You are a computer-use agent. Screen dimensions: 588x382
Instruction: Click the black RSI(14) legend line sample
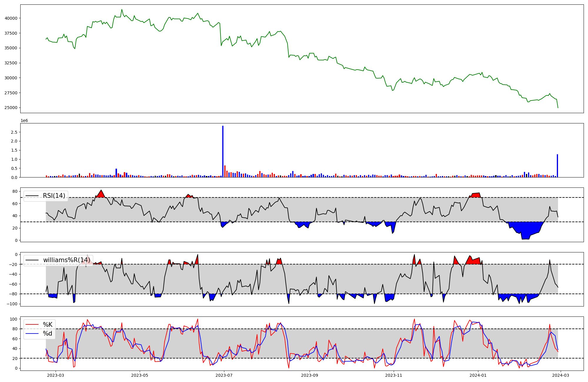[x=32, y=196]
